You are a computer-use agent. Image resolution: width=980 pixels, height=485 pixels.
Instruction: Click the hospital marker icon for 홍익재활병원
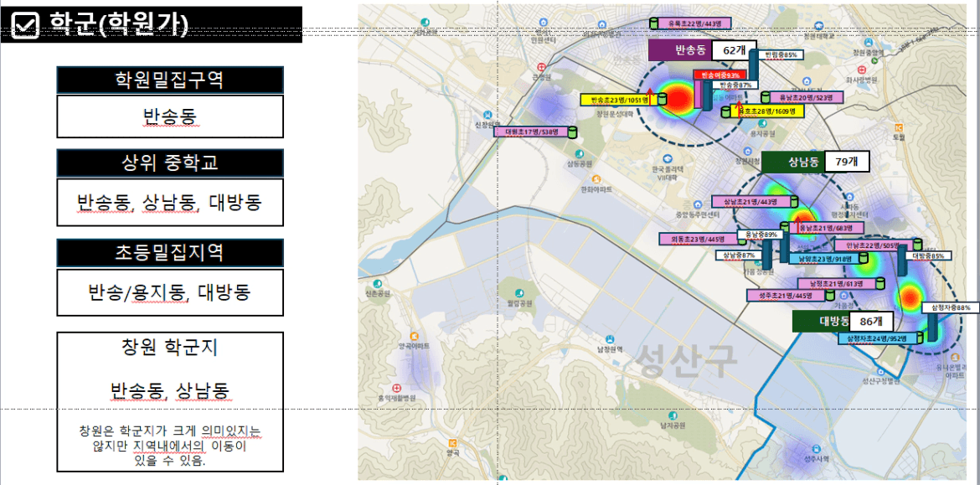point(395,388)
